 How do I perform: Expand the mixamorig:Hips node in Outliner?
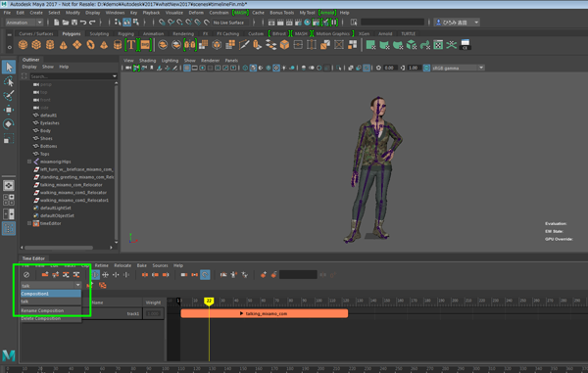[29, 162]
